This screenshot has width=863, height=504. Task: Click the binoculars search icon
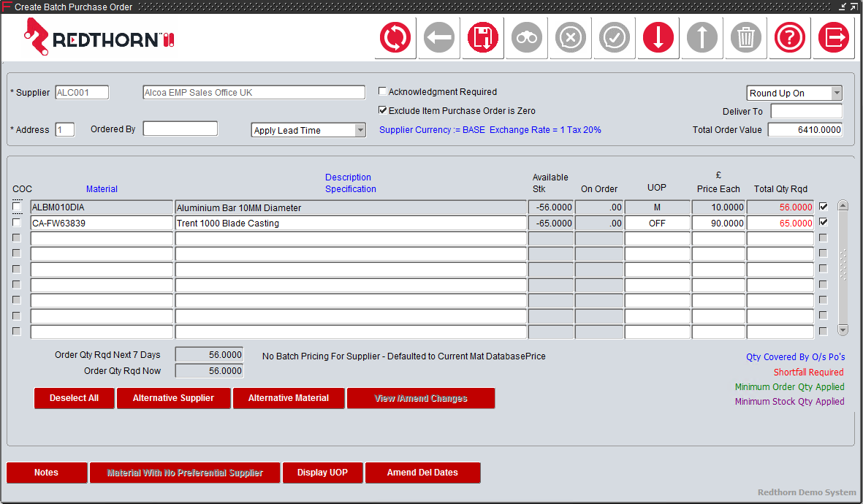point(526,37)
